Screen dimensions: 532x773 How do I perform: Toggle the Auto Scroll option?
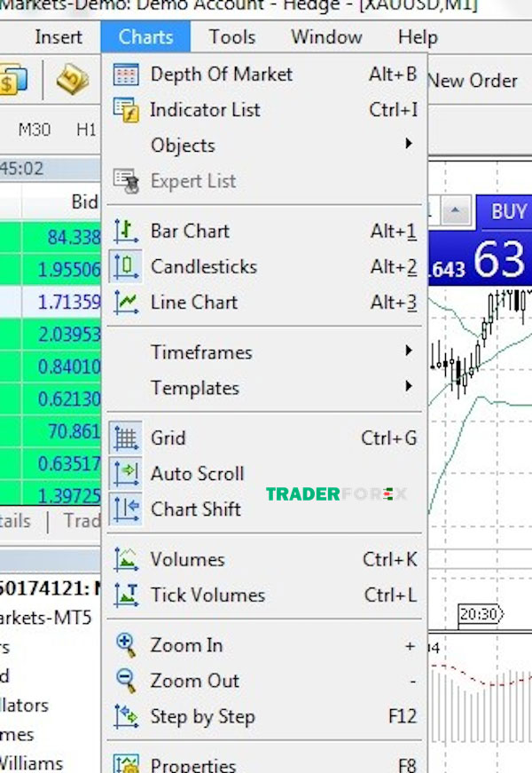click(x=265, y=473)
